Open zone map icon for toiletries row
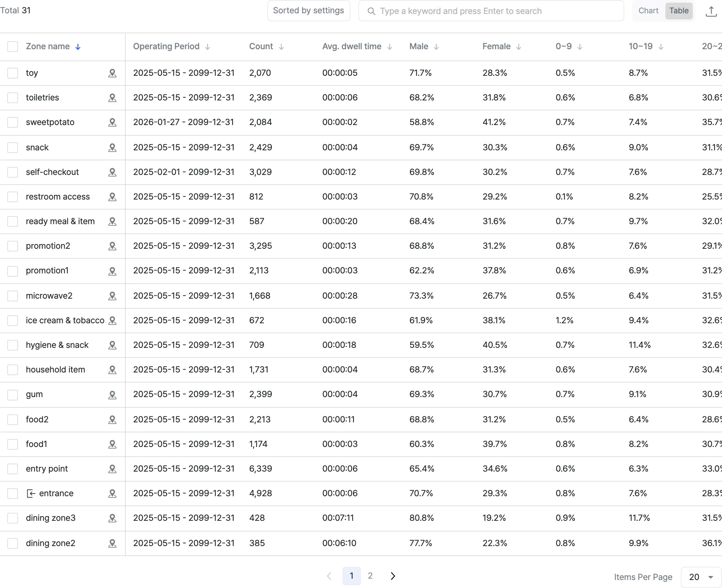The image size is (722, 588). coord(112,98)
